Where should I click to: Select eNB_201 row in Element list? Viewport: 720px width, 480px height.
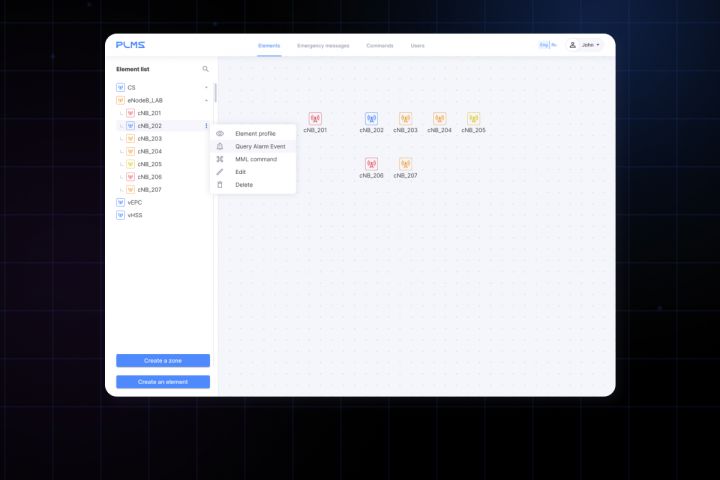point(163,113)
